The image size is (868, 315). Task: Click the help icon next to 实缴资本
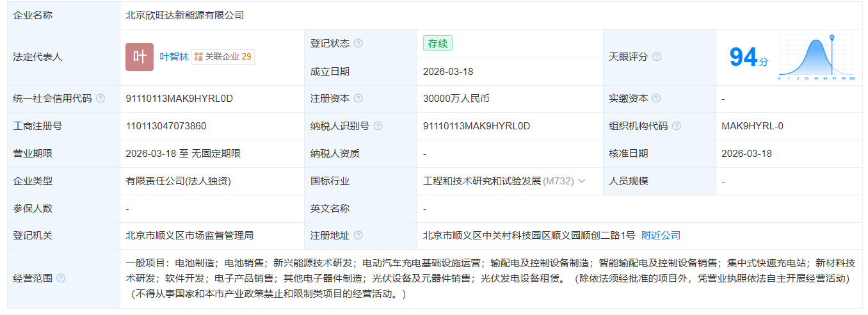pyautogui.click(x=656, y=99)
